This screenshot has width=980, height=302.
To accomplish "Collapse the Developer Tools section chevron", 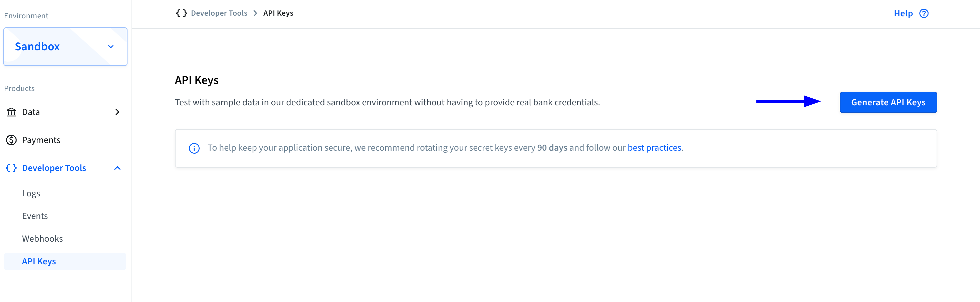I will (x=117, y=168).
